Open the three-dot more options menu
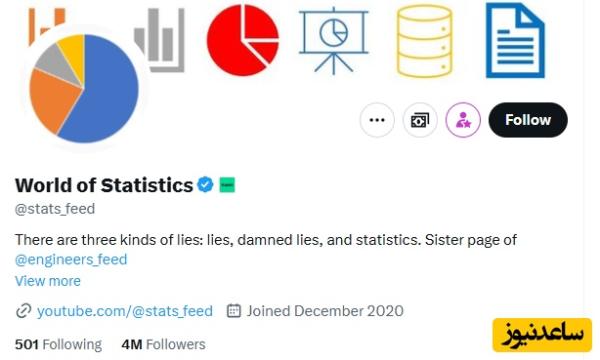600x360 pixels. coord(377,120)
